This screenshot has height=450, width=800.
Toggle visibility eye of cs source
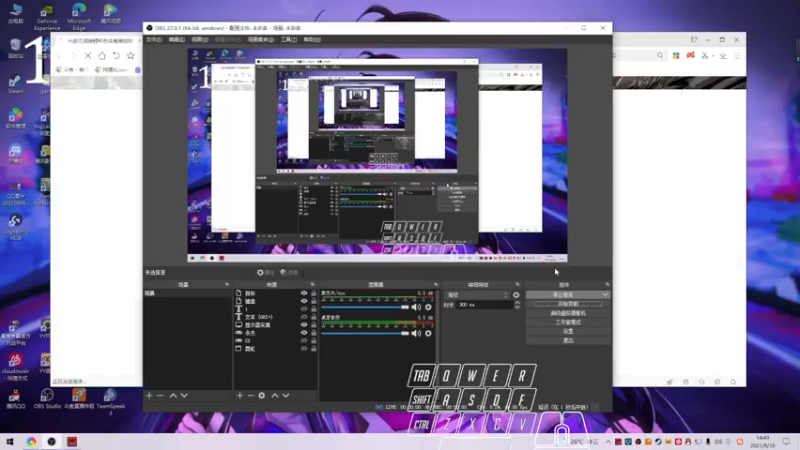[304, 340]
